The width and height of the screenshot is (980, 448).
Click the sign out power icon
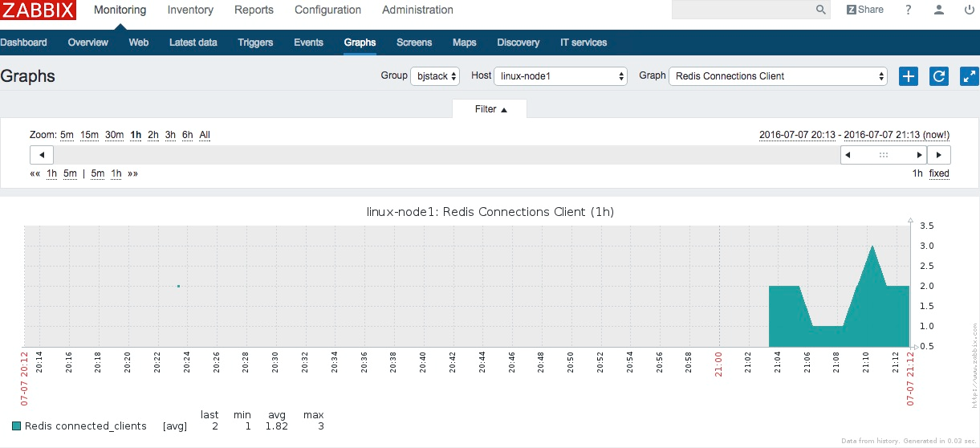(x=969, y=10)
